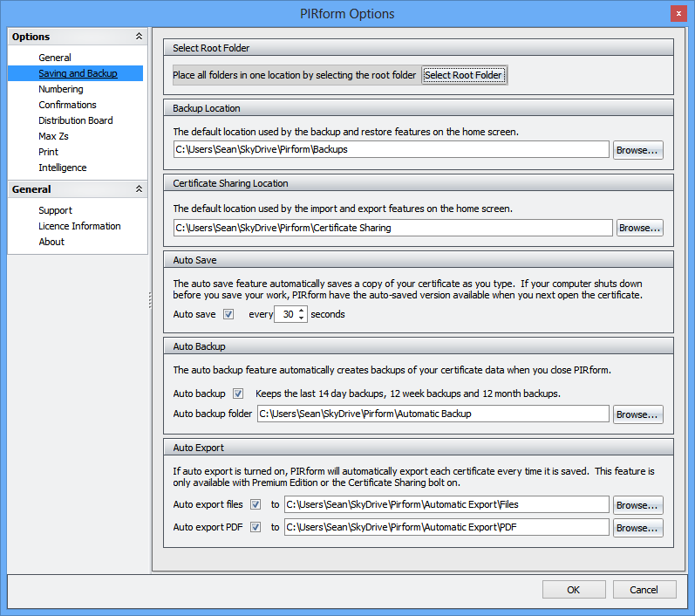
Task: Increase auto save seconds with up arrow
Action: coord(302,310)
